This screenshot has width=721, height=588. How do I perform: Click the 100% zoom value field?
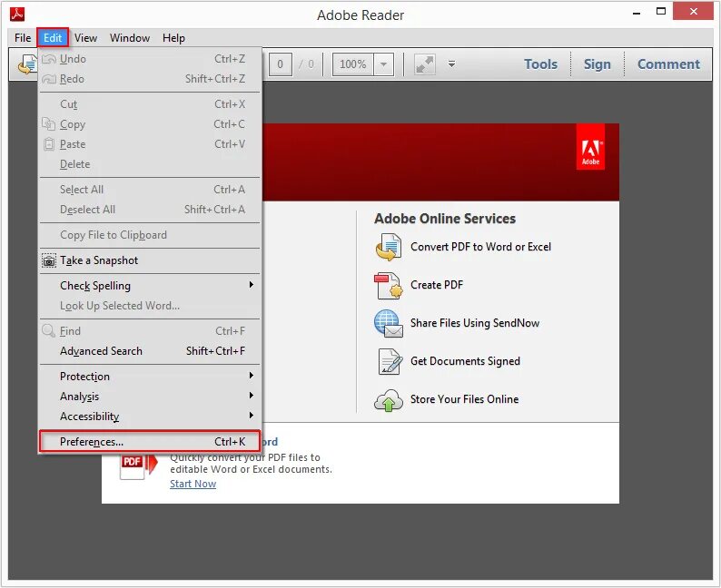click(353, 64)
